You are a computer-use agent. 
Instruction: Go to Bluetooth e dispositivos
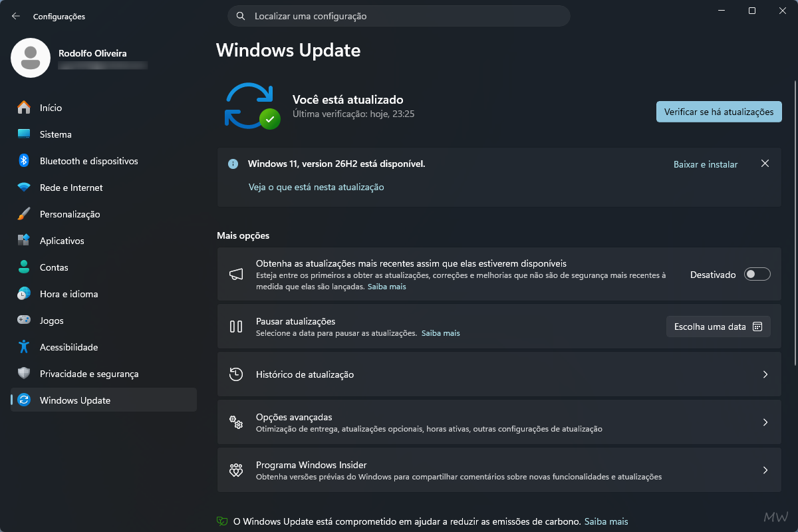coord(104,161)
